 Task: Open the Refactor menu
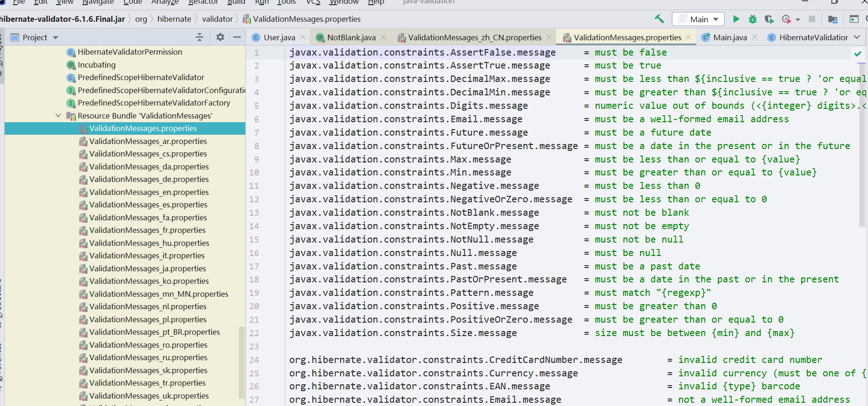(203, 2)
